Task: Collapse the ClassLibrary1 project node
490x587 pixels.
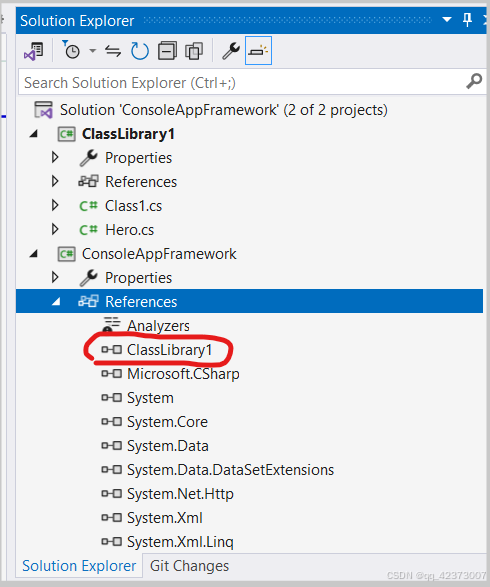Action: 34,134
